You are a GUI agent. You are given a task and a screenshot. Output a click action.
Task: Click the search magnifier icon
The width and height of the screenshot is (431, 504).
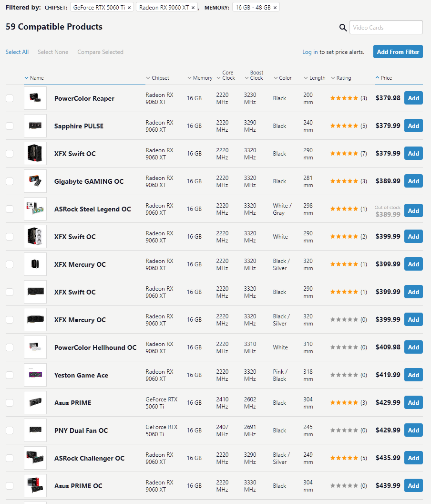(x=343, y=28)
